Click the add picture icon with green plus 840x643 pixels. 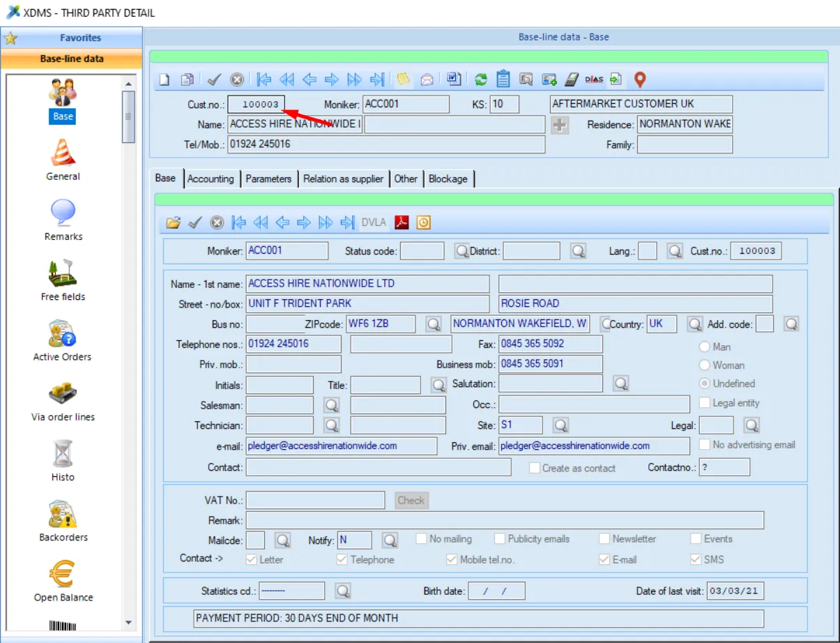(549, 80)
